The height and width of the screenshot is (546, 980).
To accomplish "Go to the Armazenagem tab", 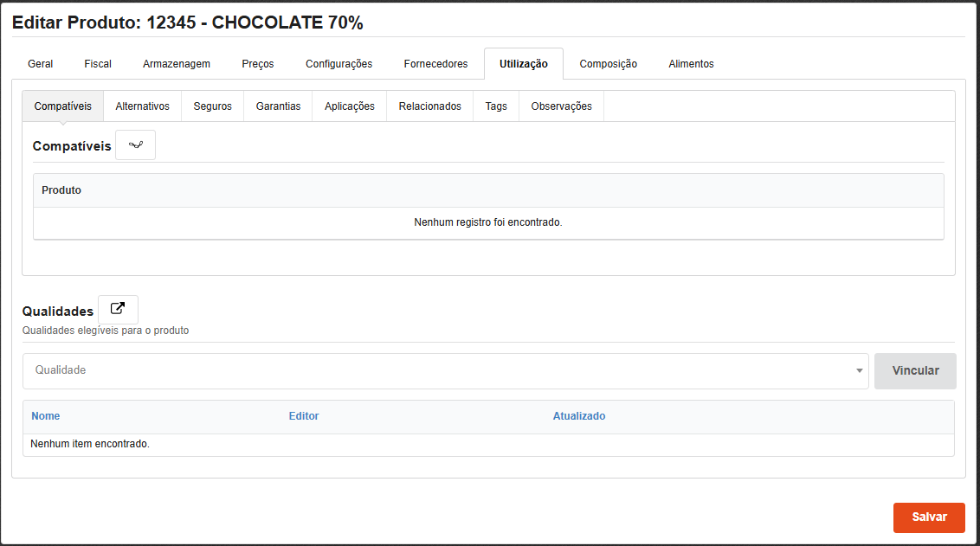I will 177,64.
